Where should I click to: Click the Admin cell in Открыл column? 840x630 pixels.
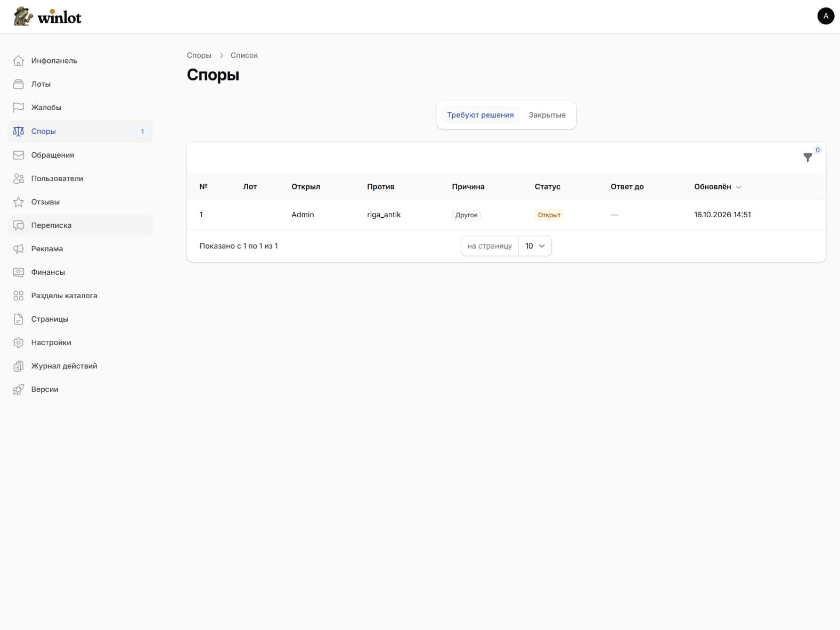pos(303,215)
